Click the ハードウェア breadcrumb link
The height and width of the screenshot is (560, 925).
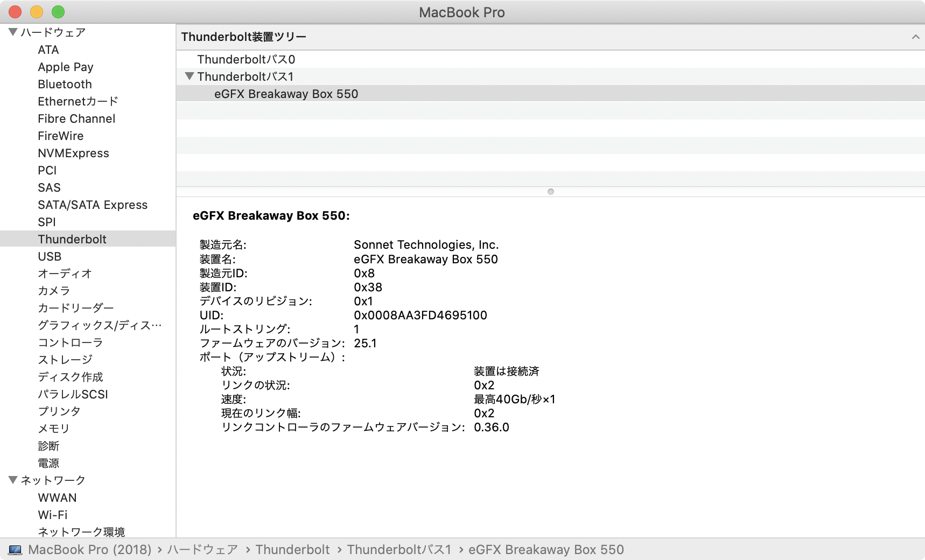(x=202, y=549)
